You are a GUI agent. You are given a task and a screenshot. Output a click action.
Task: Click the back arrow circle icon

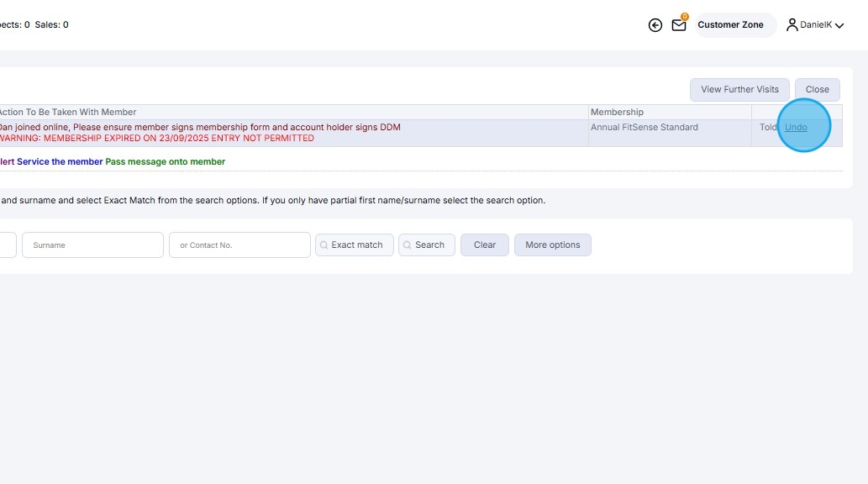point(655,25)
